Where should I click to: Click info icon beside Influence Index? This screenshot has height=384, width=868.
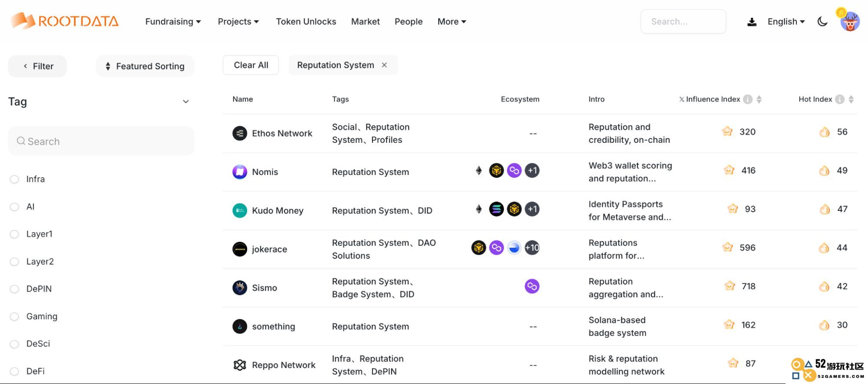[748, 99]
